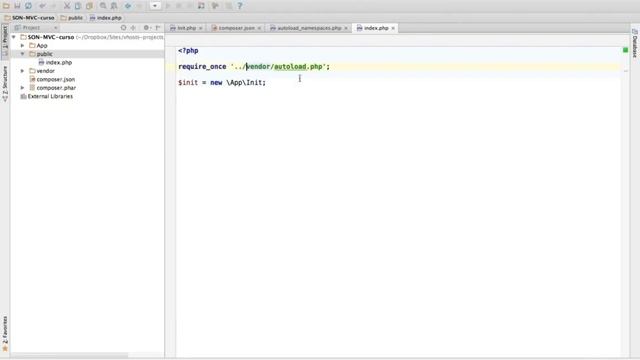Screen dimensions: 640x360
Task: Click the Copy toolbar icon
Action: (78, 6)
